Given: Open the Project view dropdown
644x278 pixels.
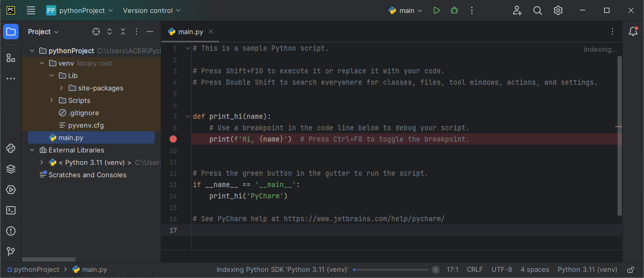Looking at the screenshot, I should coord(43,32).
